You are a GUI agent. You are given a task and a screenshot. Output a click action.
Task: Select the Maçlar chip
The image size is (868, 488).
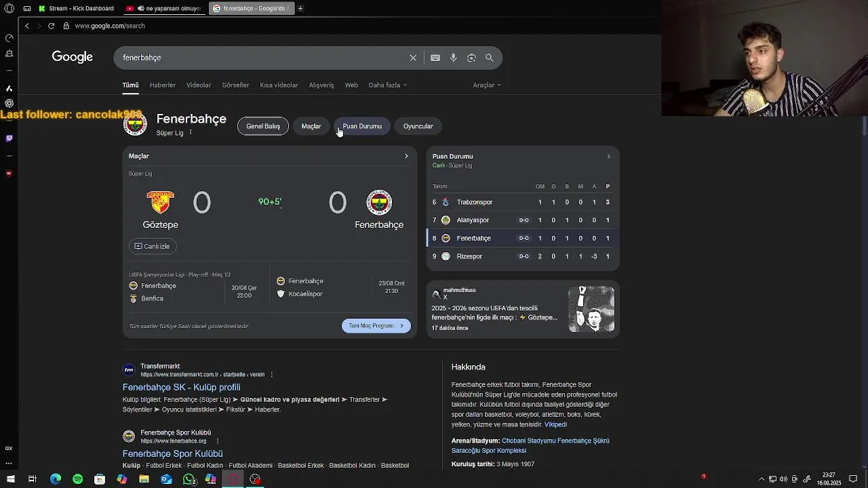311,126
